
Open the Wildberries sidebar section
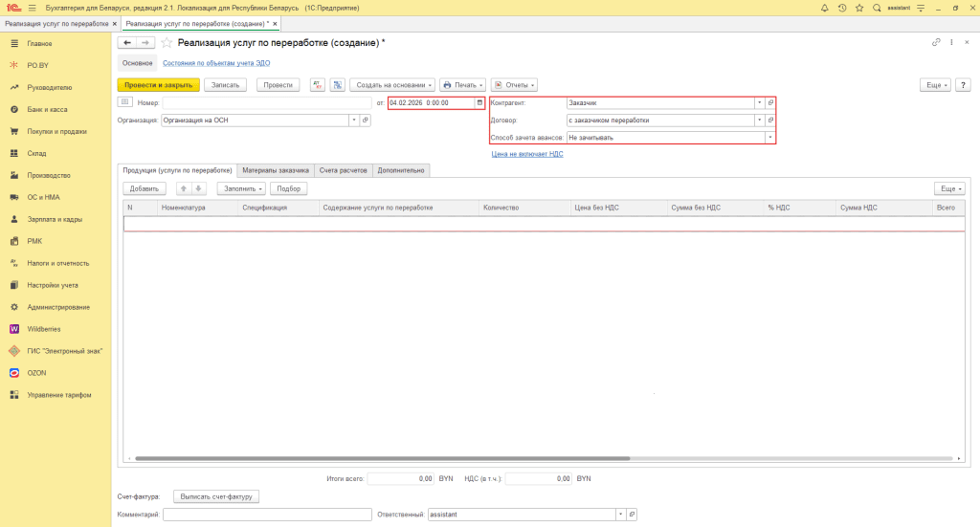tap(44, 328)
